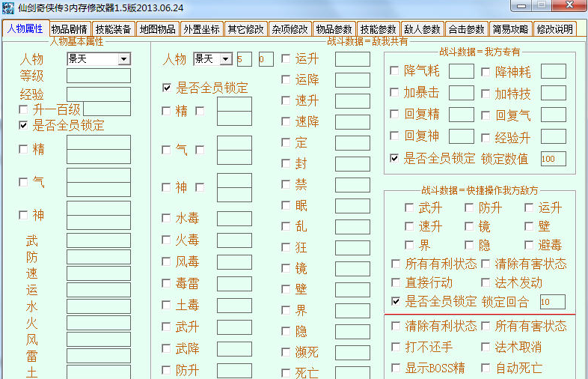Expand the 人物 dropdown in battle data
Screen dimensions: 588x379
pyautogui.click(x=226, y=59)
